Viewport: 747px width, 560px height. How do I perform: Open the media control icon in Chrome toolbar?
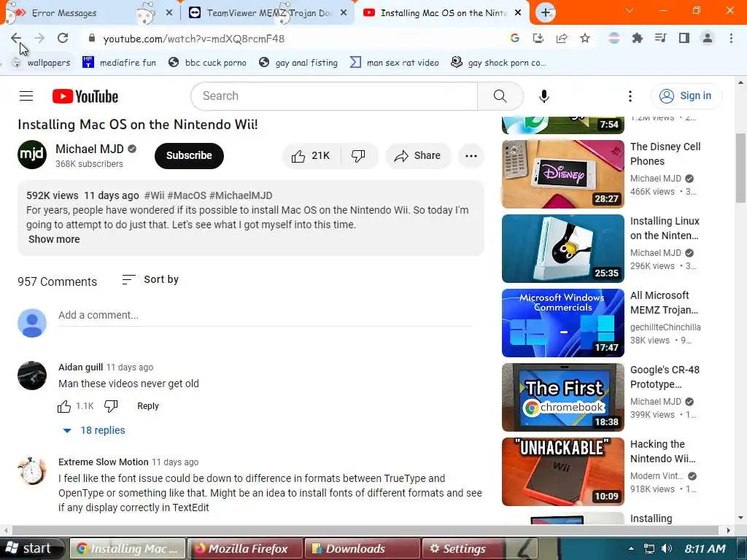point(660,38)
